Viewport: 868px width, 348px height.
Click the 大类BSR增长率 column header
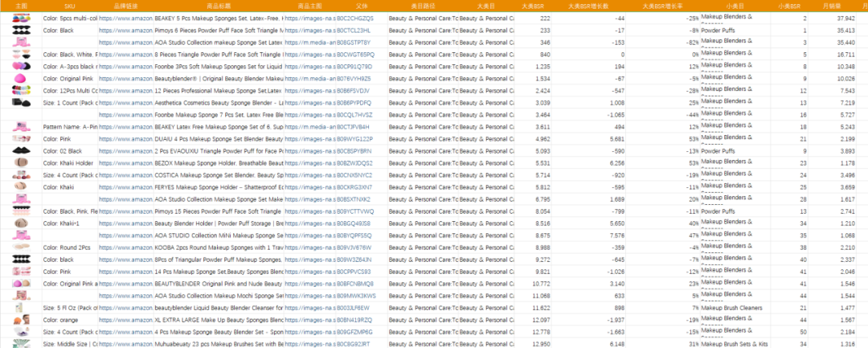coord(662,6)
